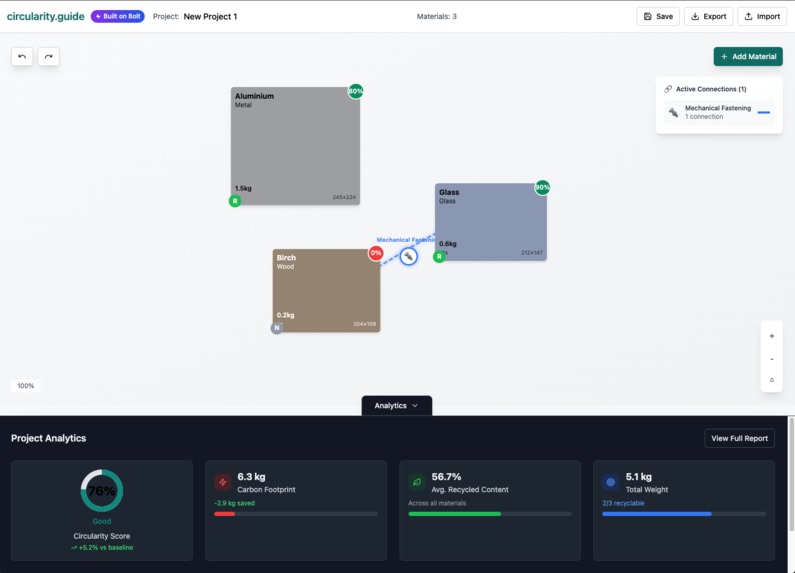Click the '2/3 recyclable' text
The image size is (795, 573).
(623, 503)
